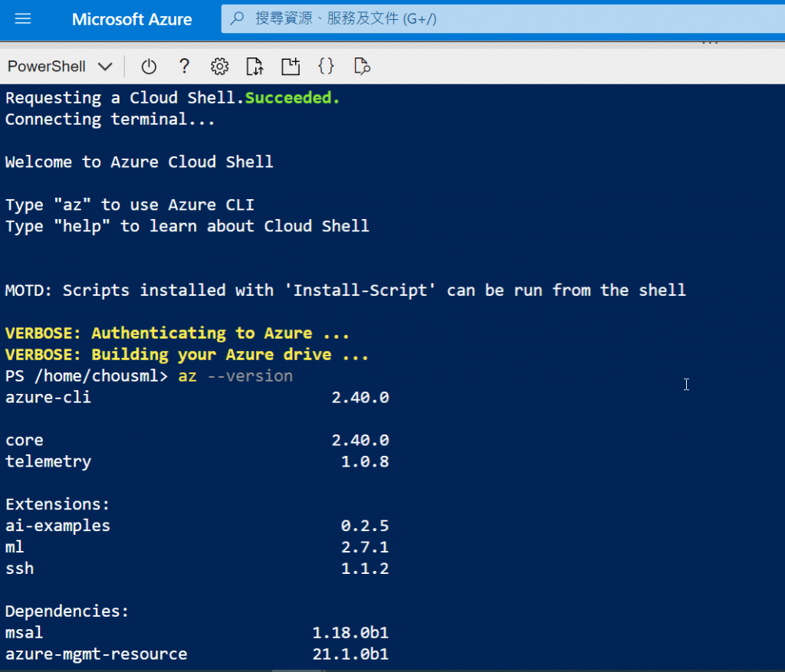The width and height of the screenshot is (785, 672).
Task: Click the msal dependency version 1.18.0b1
Action: pos(350,632)
